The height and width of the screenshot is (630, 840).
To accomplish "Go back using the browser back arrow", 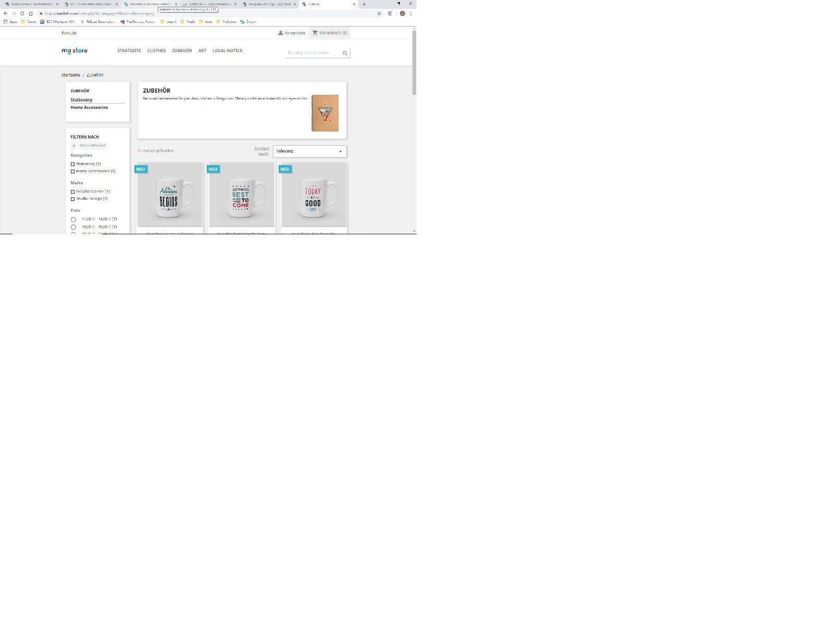I will coord(5,14).
